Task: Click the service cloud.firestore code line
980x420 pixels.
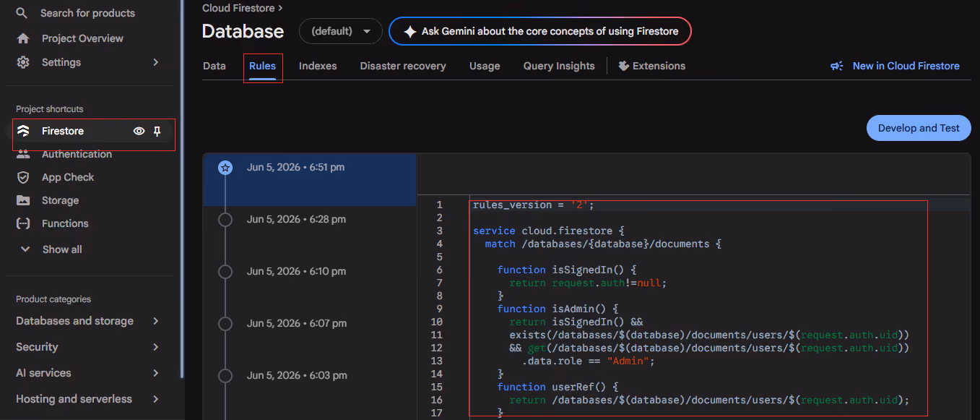Action: pyautogui.click(x=547, y=231)
